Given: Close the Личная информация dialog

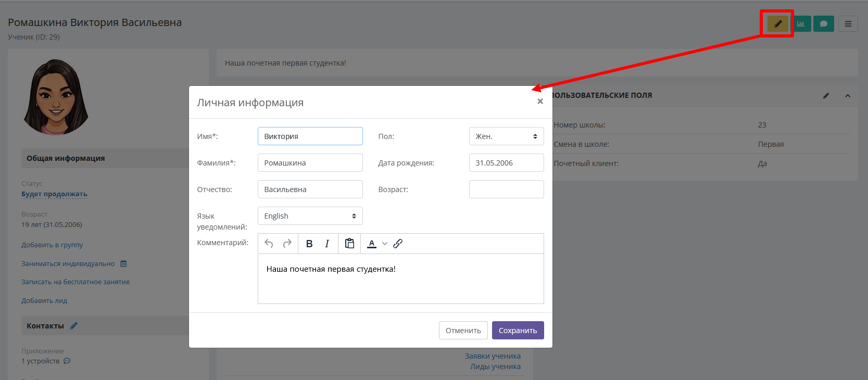Looking at the screenshot, I should point(540,102).
